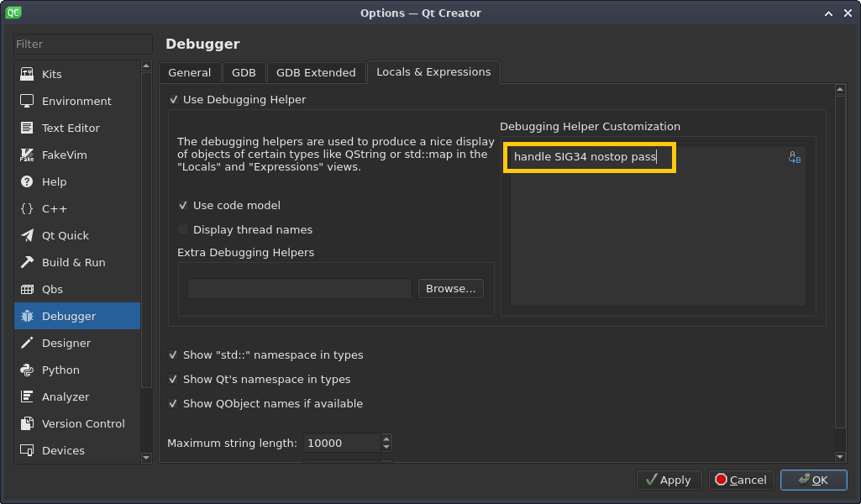Open the FakeVim settings page

[64, 155]
